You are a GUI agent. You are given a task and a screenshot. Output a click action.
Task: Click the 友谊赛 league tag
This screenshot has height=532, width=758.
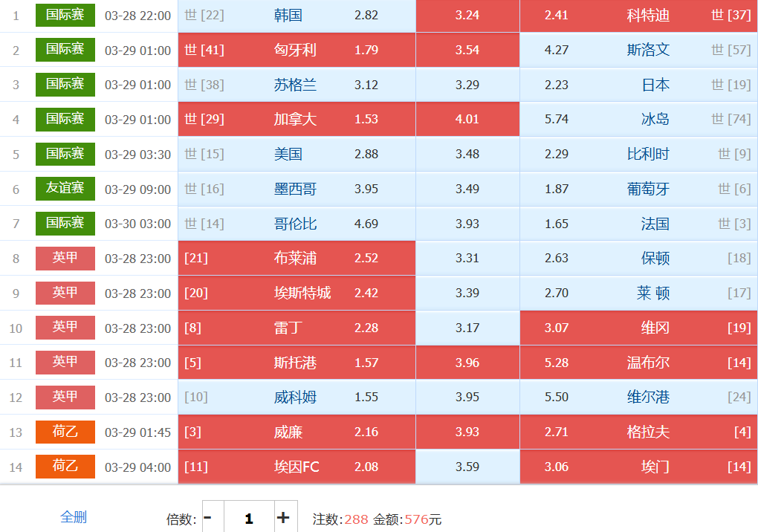coord(65,189)
